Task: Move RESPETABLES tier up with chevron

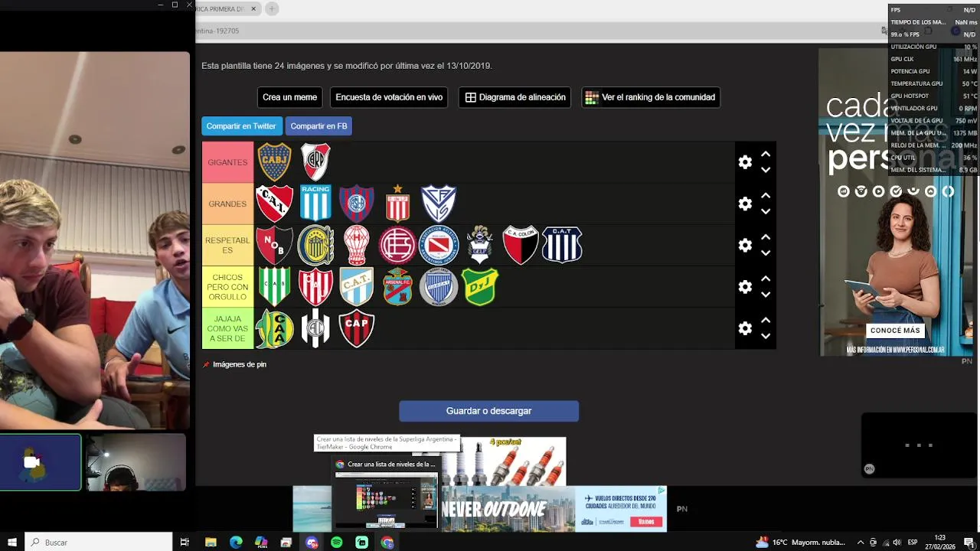Action: tap(766, 236)
